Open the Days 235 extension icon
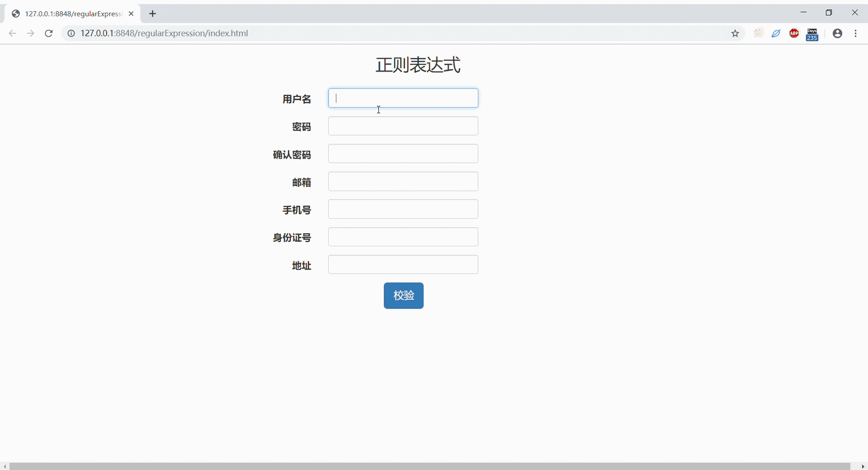The height and width of the screenshot is (470, 868). click(x=812, y=34)
